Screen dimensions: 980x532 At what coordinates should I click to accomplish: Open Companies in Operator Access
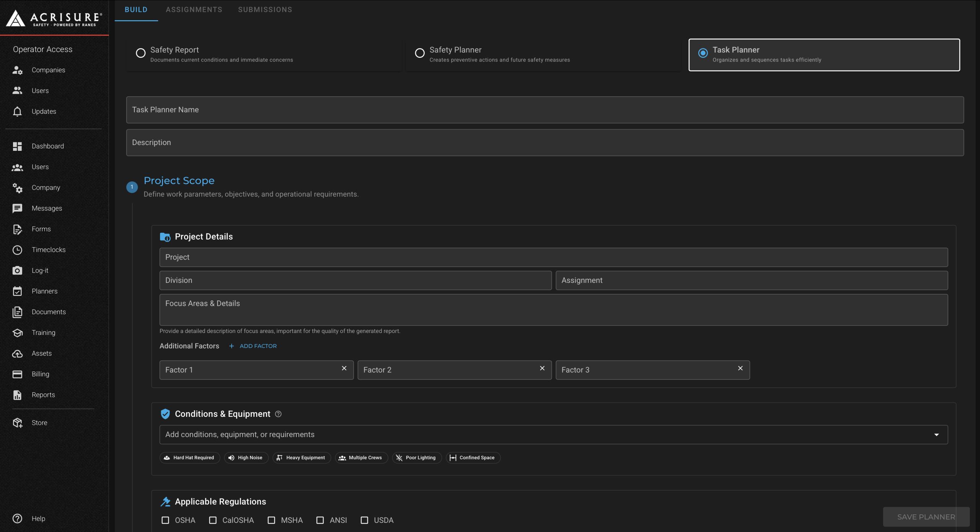pos(48,70)
